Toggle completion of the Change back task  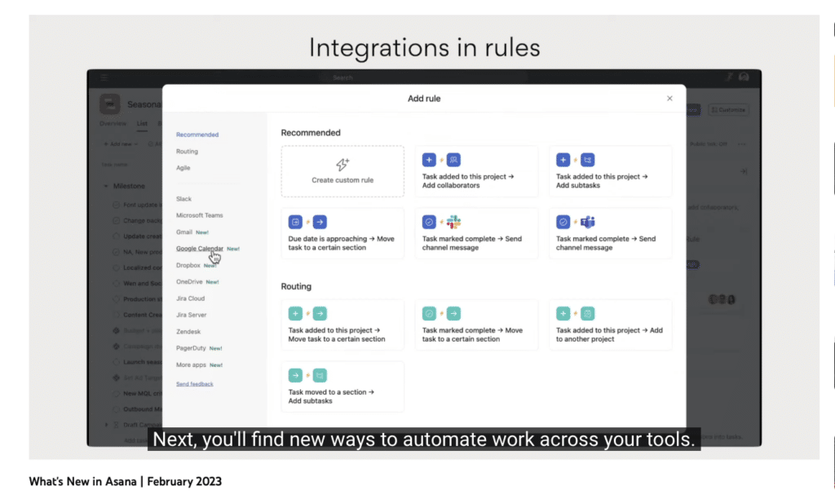tap(116, 220)
